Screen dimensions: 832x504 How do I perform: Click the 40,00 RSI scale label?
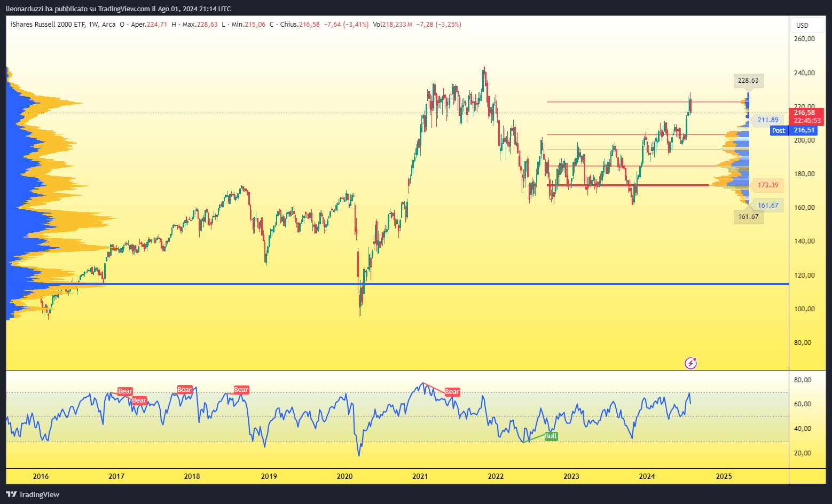(803, 429)
